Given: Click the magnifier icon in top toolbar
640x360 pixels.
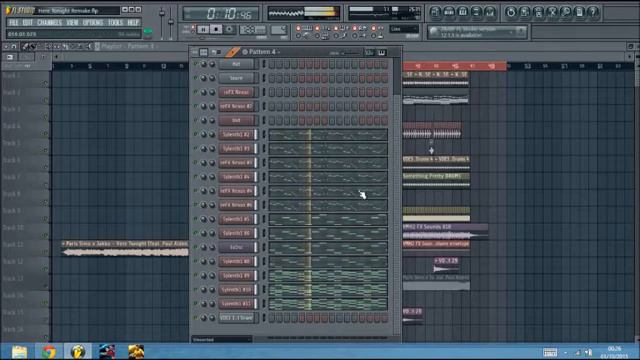Looking at the screenshot, I should (566, 13).
